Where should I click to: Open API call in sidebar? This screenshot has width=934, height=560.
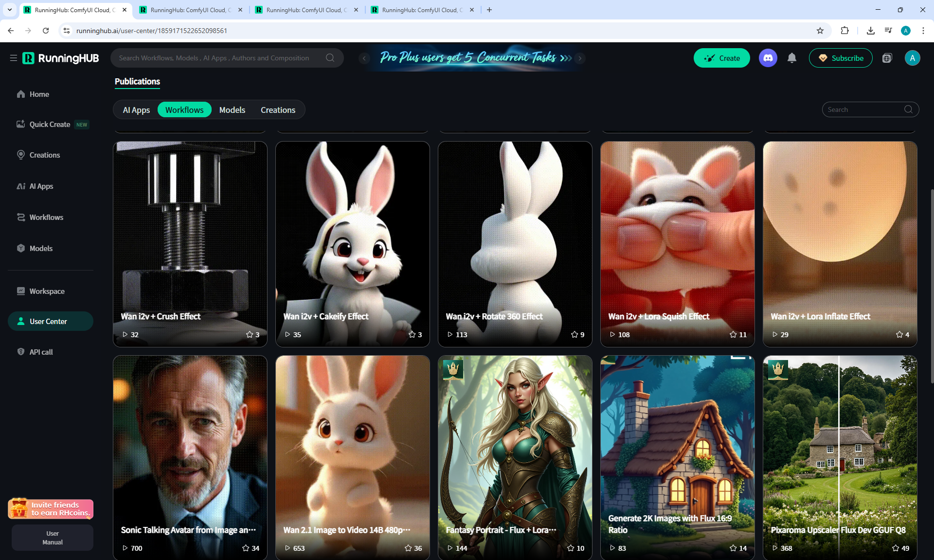coord(41,352)
